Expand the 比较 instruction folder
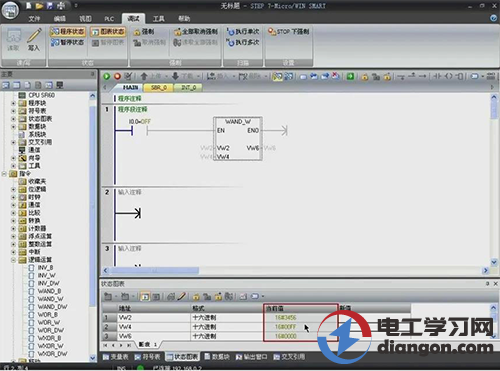500x371 pixels. point(13,213)
